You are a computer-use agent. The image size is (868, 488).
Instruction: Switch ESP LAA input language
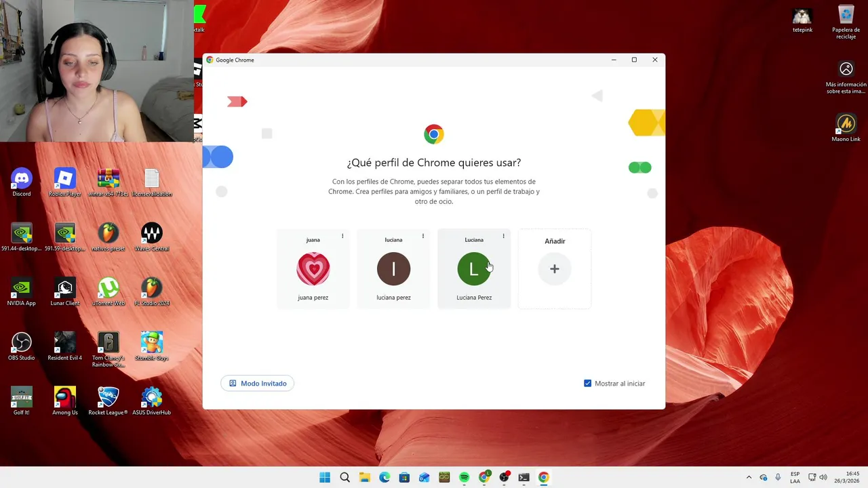[795, 478]
